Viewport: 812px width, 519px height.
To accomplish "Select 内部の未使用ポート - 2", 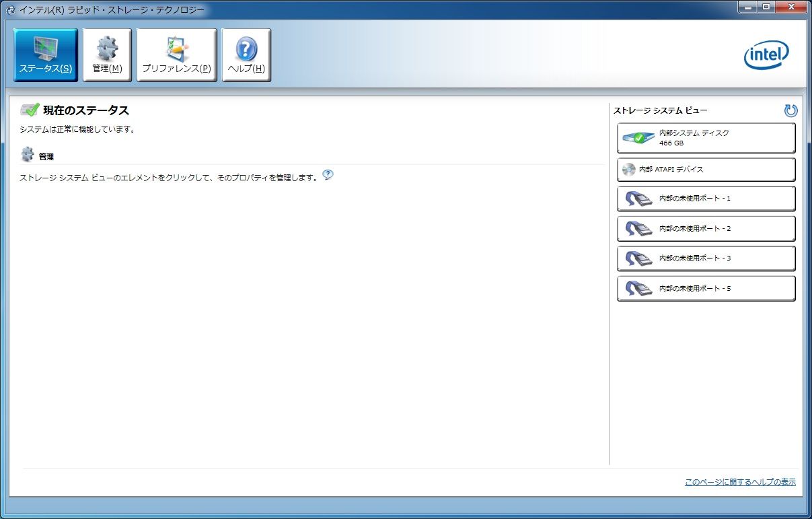I will (706, 229).
